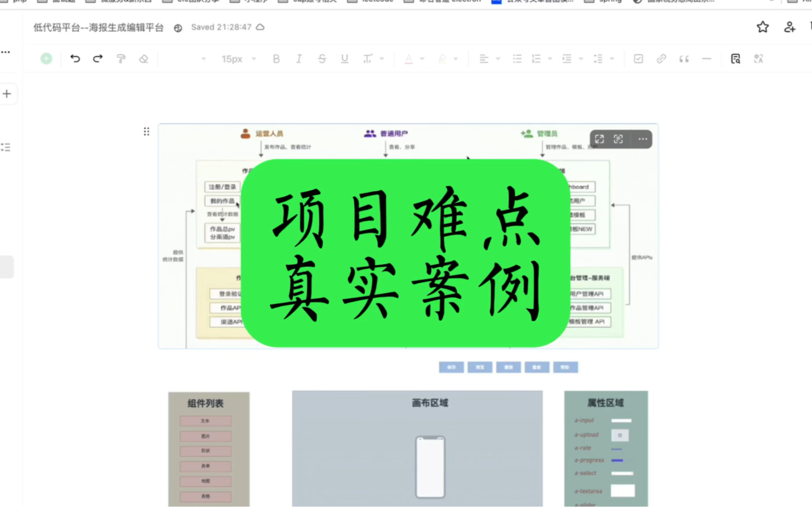This screenshot has height=507, width=812.
Task: Toggle underline formatting
Action: (345, 59)
